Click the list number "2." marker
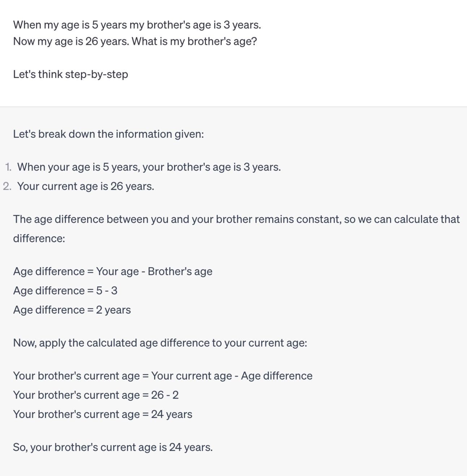 pos(7,186)
